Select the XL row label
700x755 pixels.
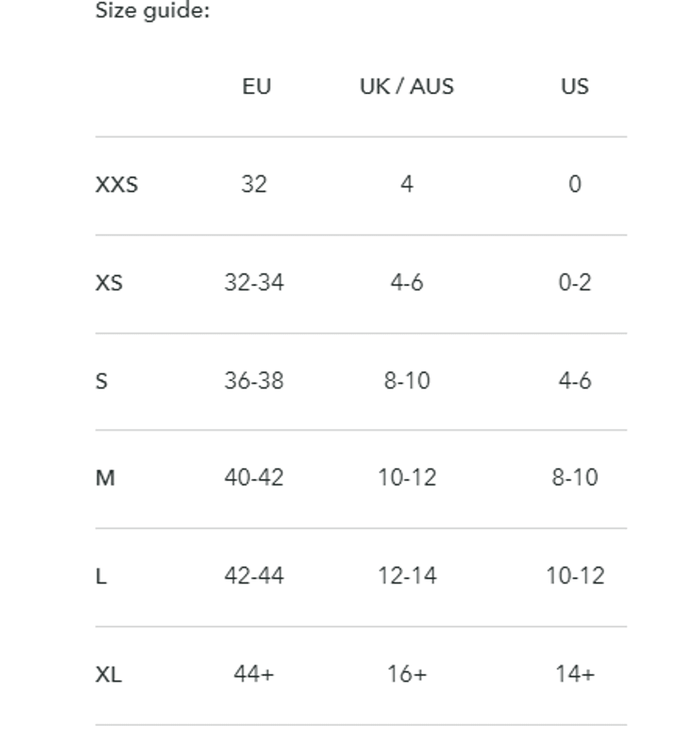coord(108,675)
